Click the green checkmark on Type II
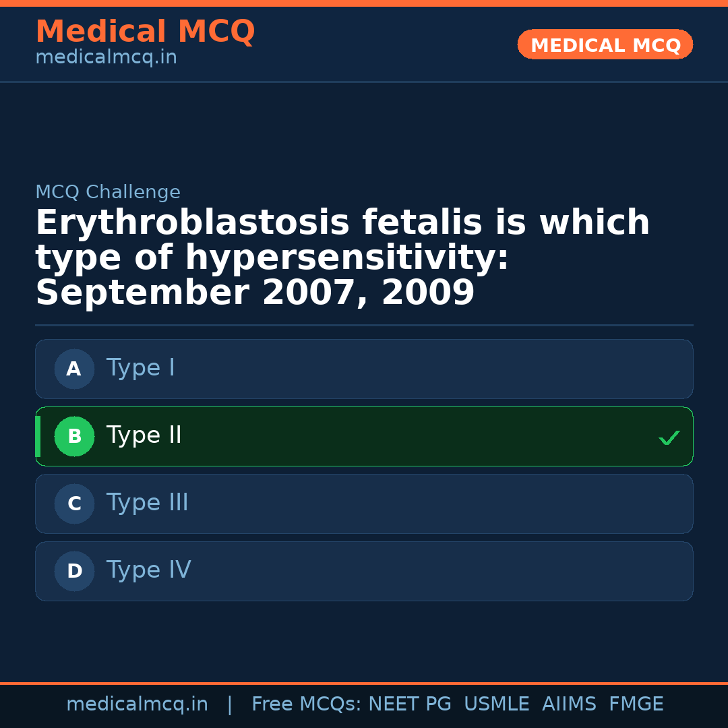728x728 pixels. click(x=669, y=437)
